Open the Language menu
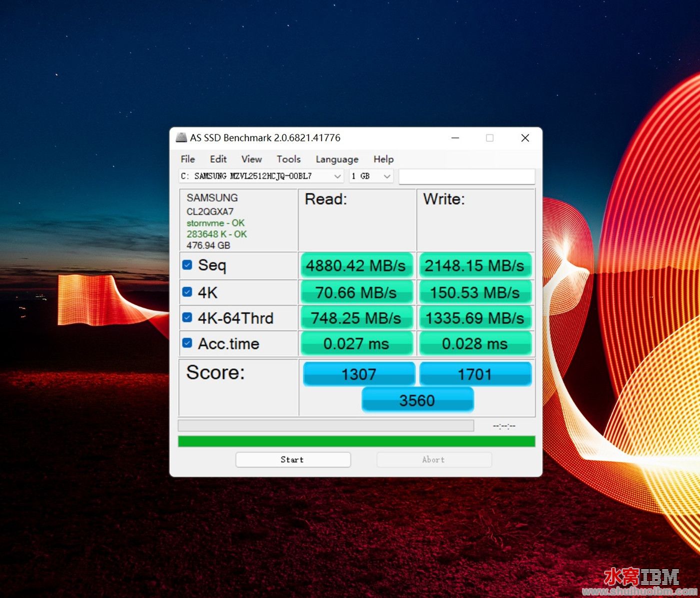Screen dimensions: 700x598 click(x=337, y=159)
